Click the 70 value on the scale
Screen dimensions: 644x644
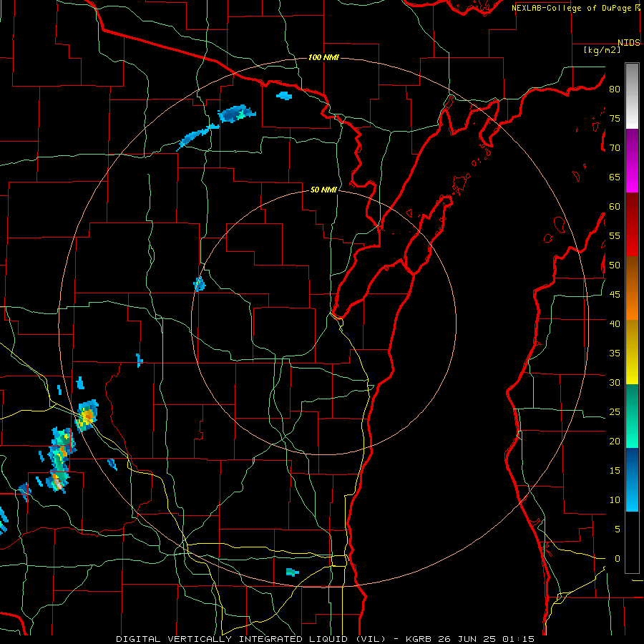pyautogui.click(x=615, y=148)
